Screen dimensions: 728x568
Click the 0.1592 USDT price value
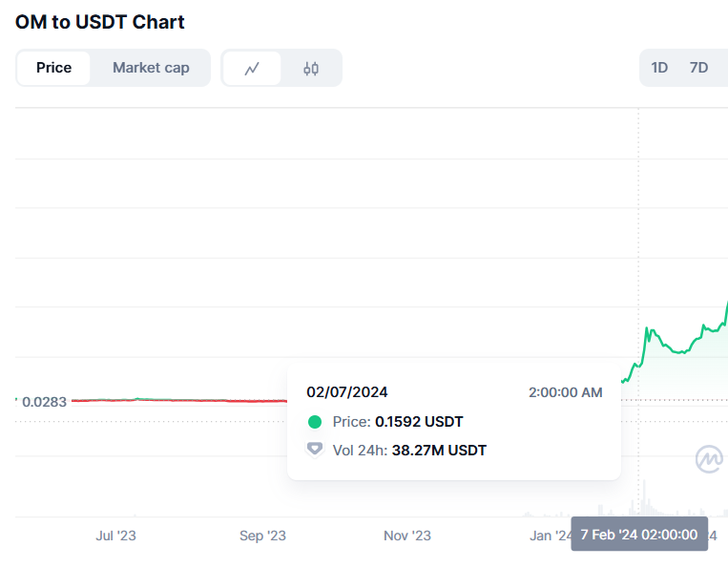click(419, 422)
